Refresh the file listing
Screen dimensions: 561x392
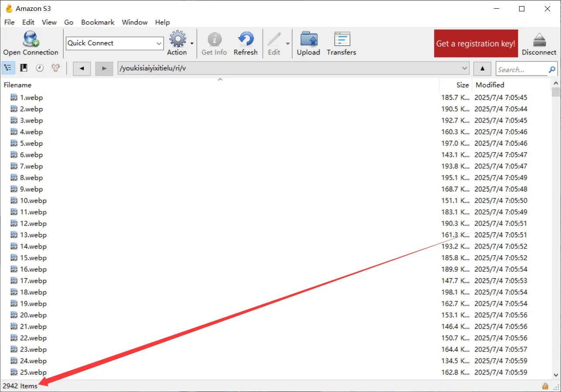coord(245,39)
